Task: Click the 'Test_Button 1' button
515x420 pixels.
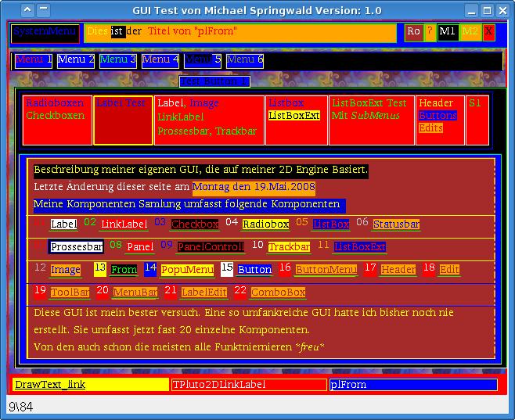Action: (x=214, y=81)
